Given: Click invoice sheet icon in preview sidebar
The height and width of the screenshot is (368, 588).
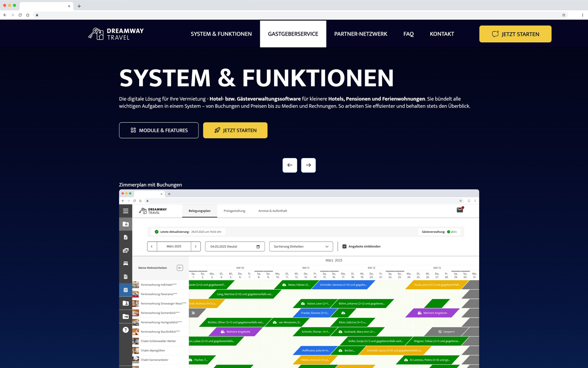Looking at the screenshot, I should point(125,277).
